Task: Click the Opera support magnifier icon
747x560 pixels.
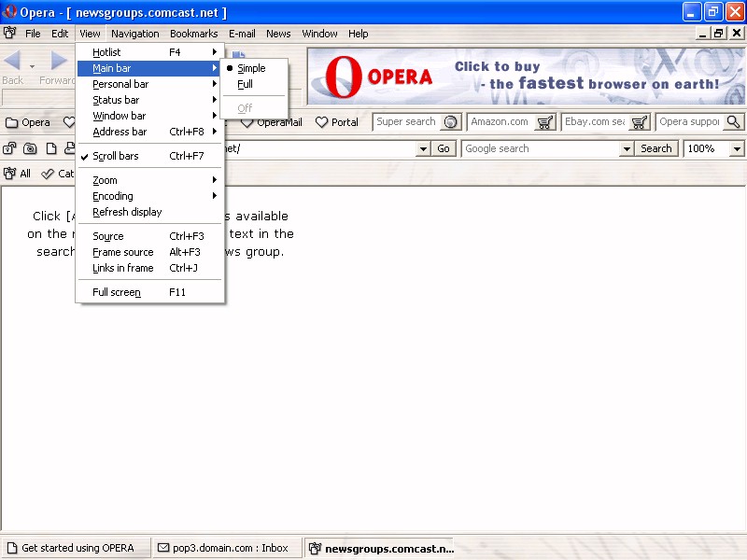Action: click(734, 122)
